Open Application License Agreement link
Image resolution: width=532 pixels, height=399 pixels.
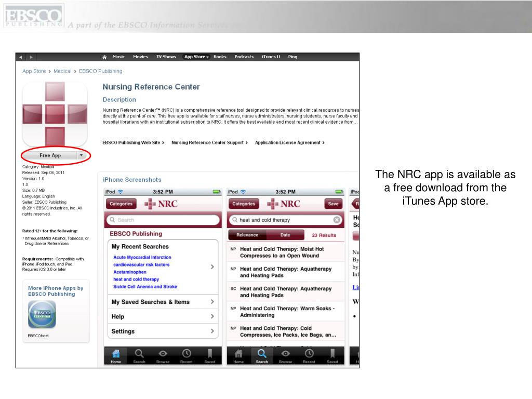[x=290, y=143]
